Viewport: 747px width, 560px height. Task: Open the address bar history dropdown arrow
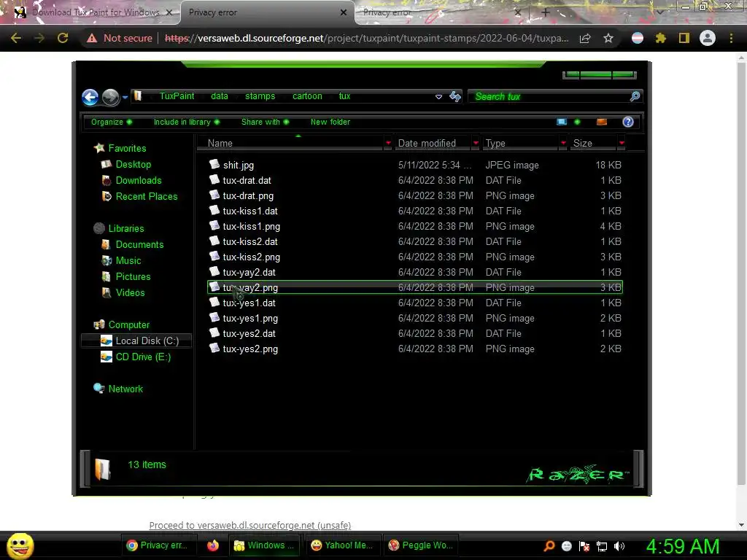(x=438, y=97)
